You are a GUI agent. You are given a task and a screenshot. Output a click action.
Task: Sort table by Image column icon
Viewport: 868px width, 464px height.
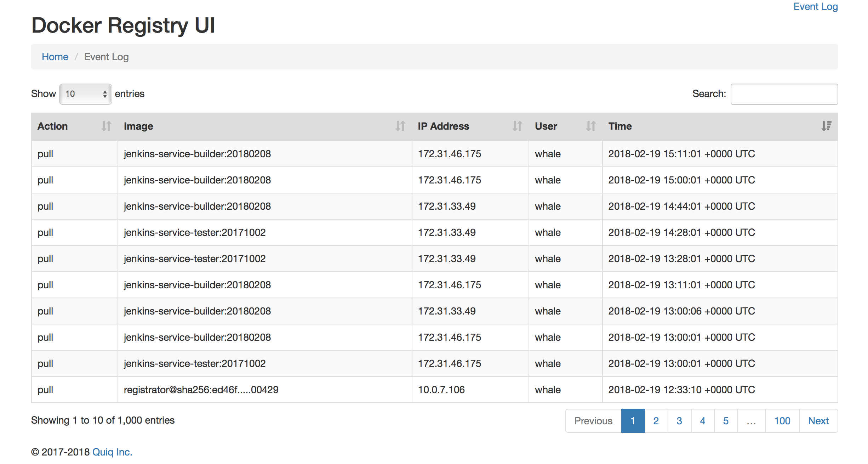pos(400,126)
